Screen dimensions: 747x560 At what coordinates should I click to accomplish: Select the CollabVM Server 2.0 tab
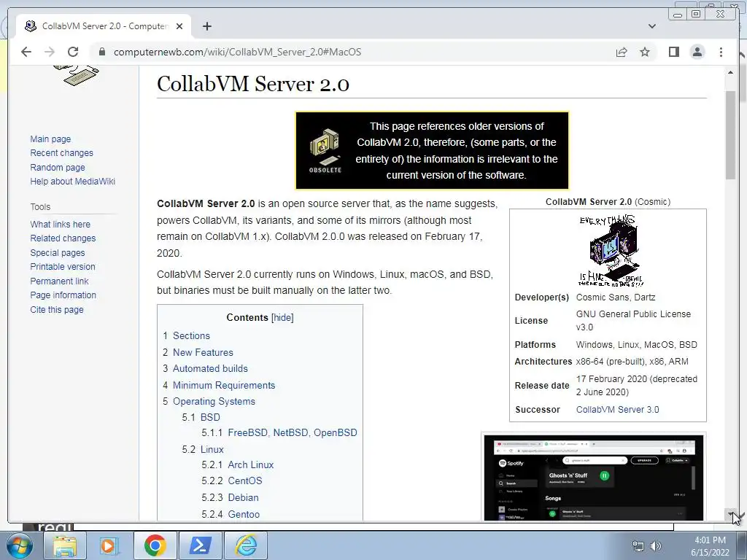[x=104, y=26]
